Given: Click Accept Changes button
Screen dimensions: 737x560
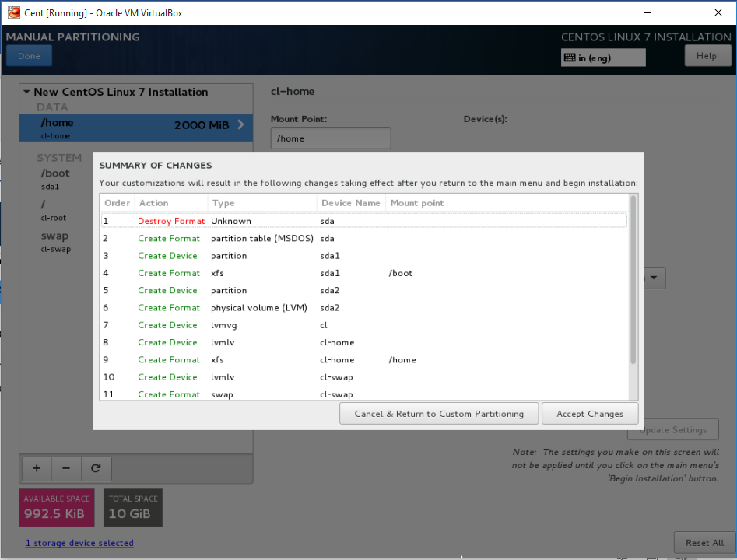Looking at the screenshot, I should pos(590,414).
